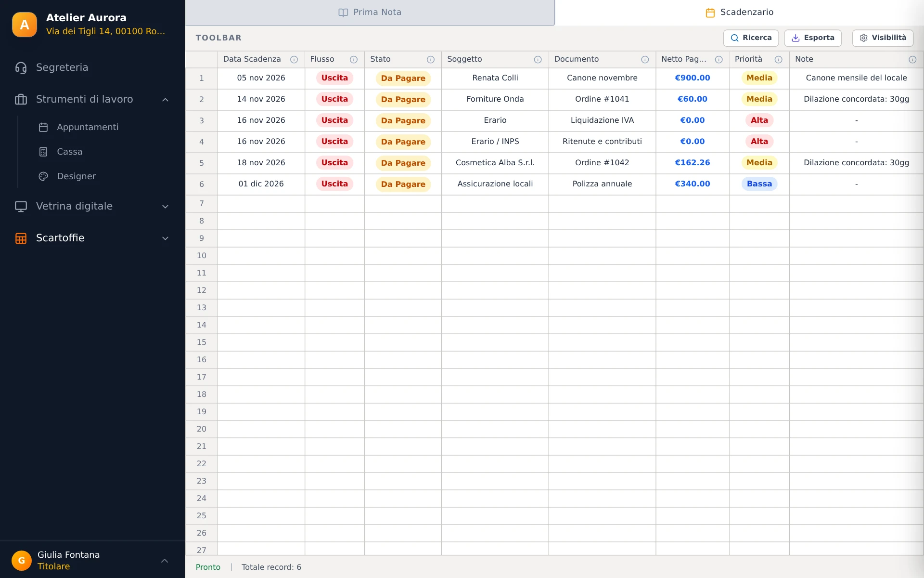Click info icon of Priorità column
This screenshot has height=578, width=924.
click(779, 59)
